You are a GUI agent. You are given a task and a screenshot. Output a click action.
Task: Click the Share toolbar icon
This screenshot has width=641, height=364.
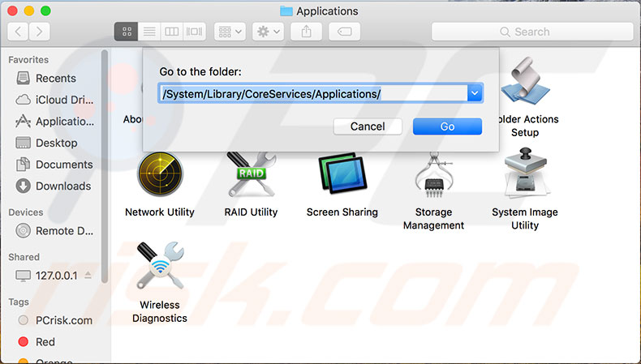(306, 32)
